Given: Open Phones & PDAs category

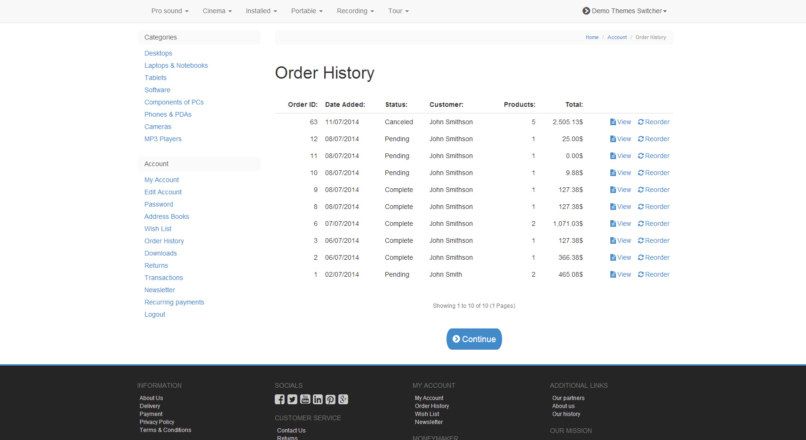Looking at the screenshot, I should (x=168, y=115).
